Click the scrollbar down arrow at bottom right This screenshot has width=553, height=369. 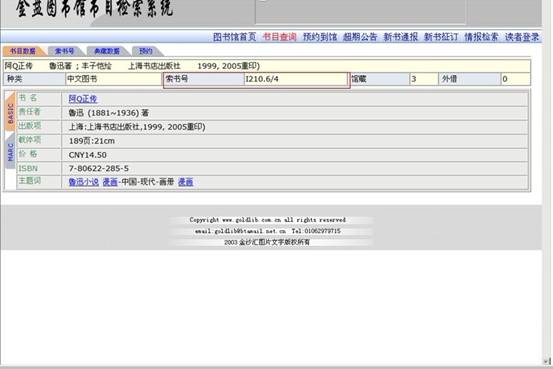pyautogui.click(x=547, y=361)
